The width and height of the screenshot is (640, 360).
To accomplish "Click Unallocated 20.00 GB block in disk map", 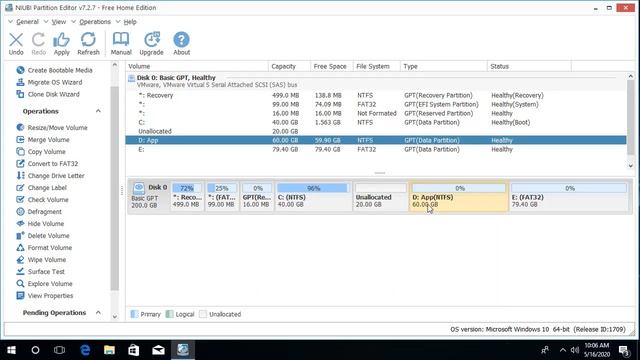I will click(x=380, y=196).
